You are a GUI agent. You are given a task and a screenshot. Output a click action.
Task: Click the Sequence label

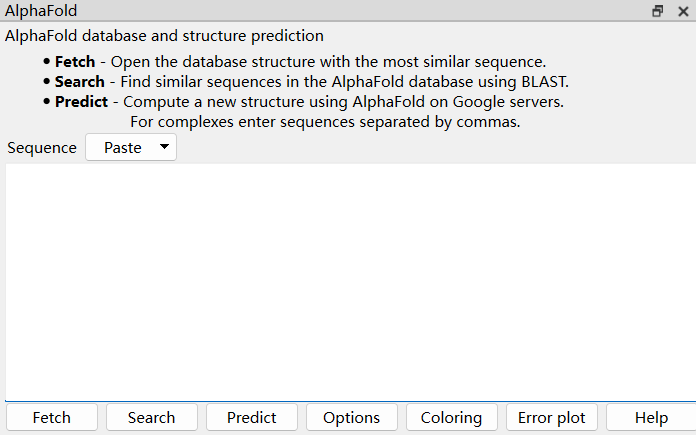42,148
